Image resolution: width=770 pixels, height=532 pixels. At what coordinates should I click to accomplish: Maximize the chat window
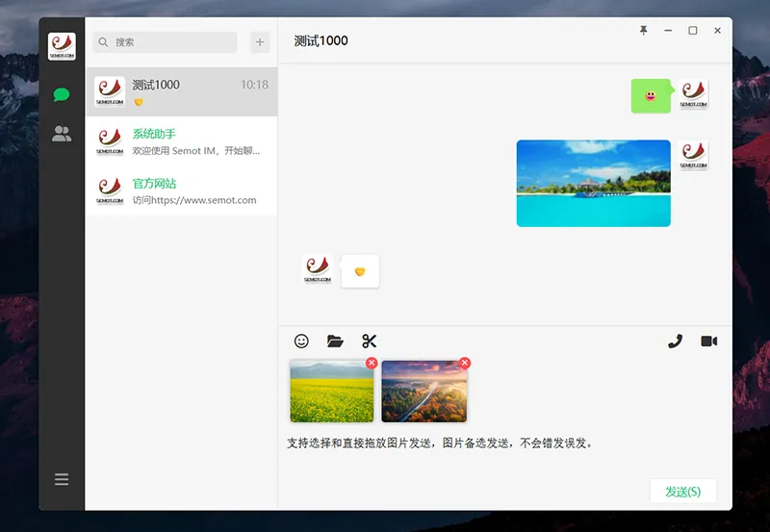(692, 31)
